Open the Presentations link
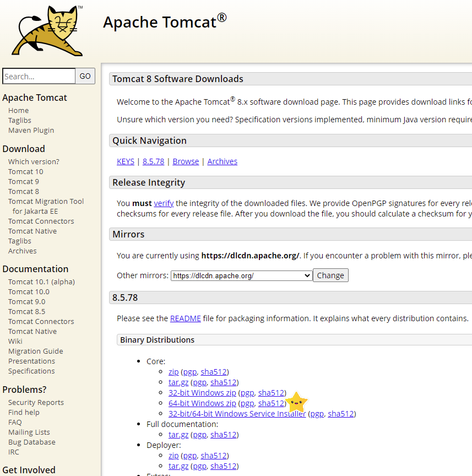Screen dimensions: 472x476 tap(31, 361)
